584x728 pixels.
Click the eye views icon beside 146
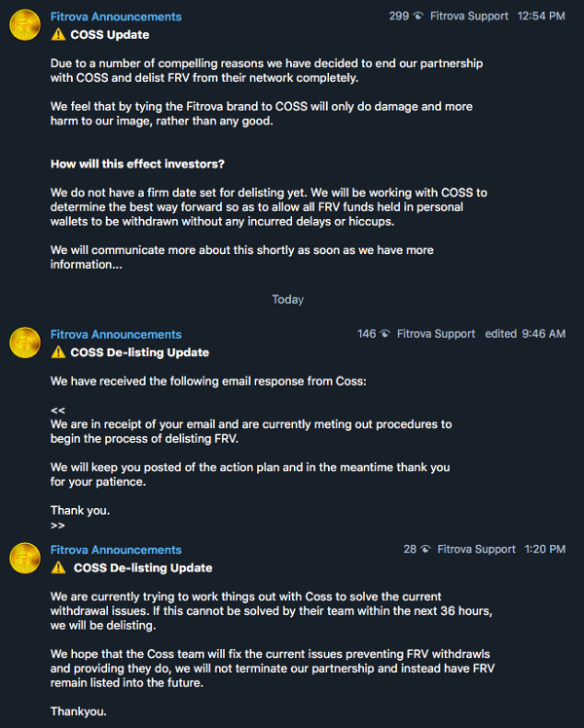coord(385,334)
